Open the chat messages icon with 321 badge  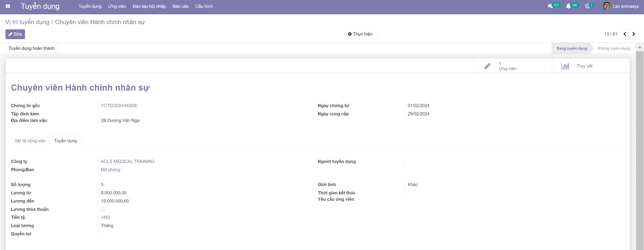550,6
